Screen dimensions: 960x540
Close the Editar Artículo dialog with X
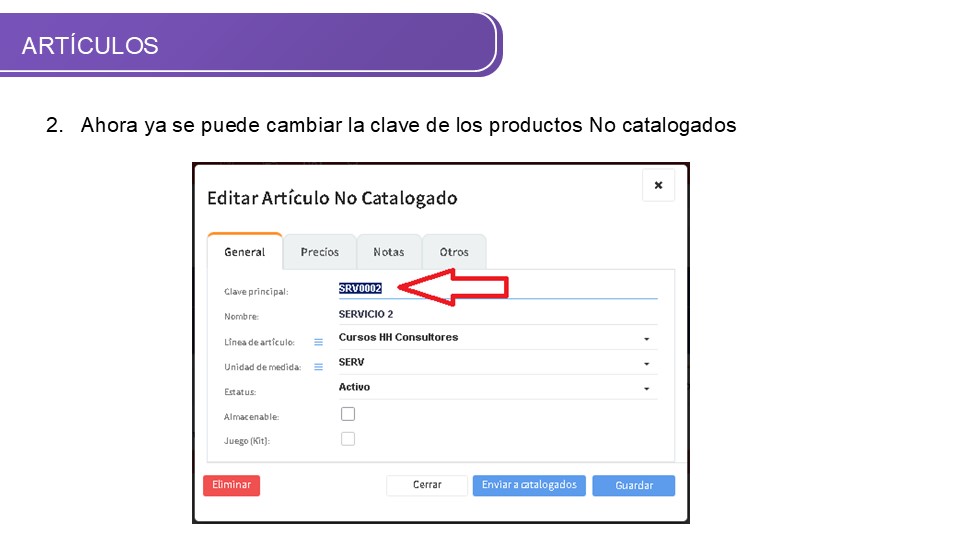coord(658,185)
